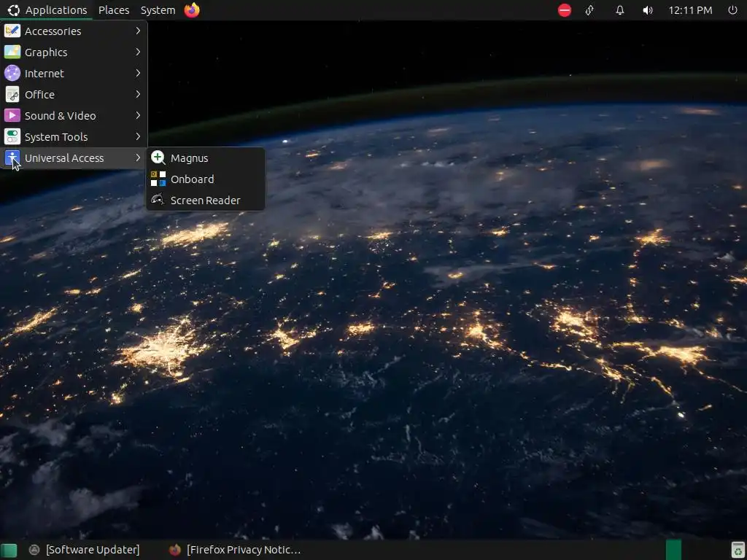Click the Universal Access submenu arrow
Image resolution: width=747 pixels, height=560 pixels.
pos(138,157)
